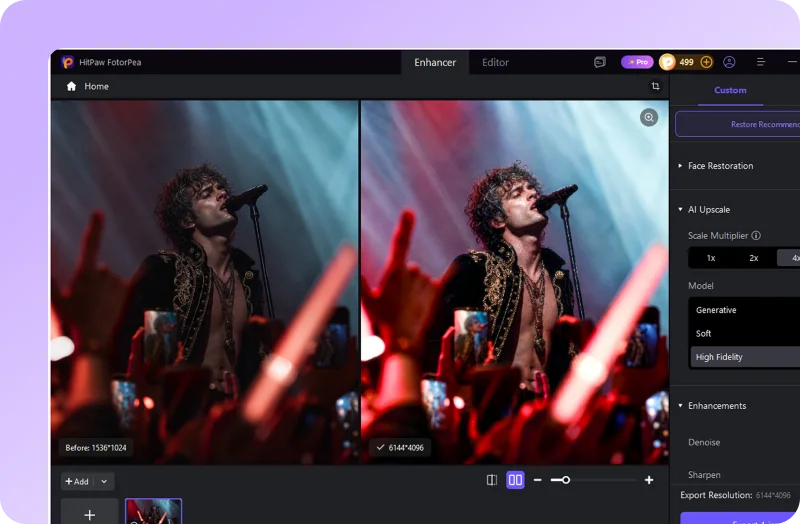Collapse the Enhancements section

[x=680, y=406]
